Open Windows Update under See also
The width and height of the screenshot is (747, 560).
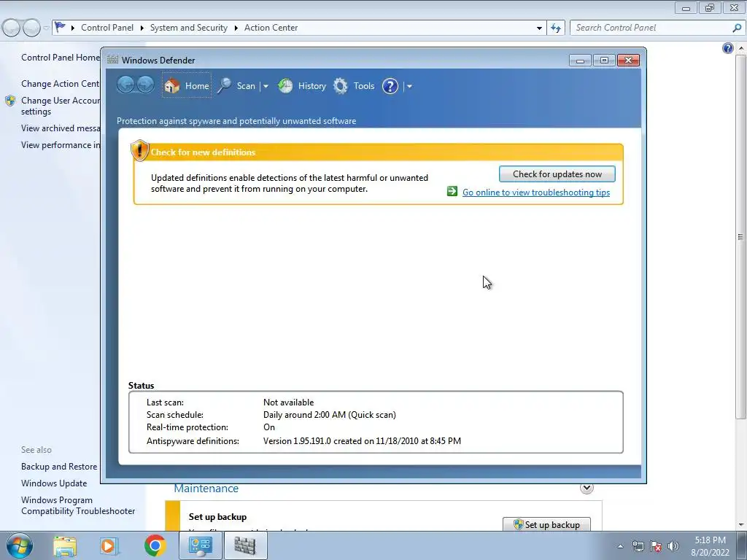click(54, 483)
